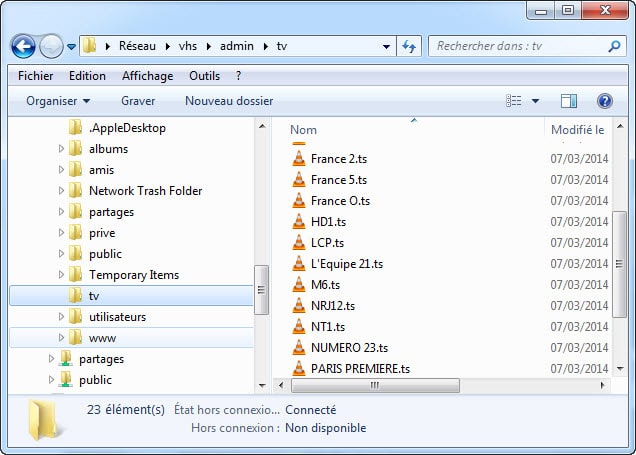Click the Non disponible status text
The height and width of the screenshot is (455, 636).
326,428
